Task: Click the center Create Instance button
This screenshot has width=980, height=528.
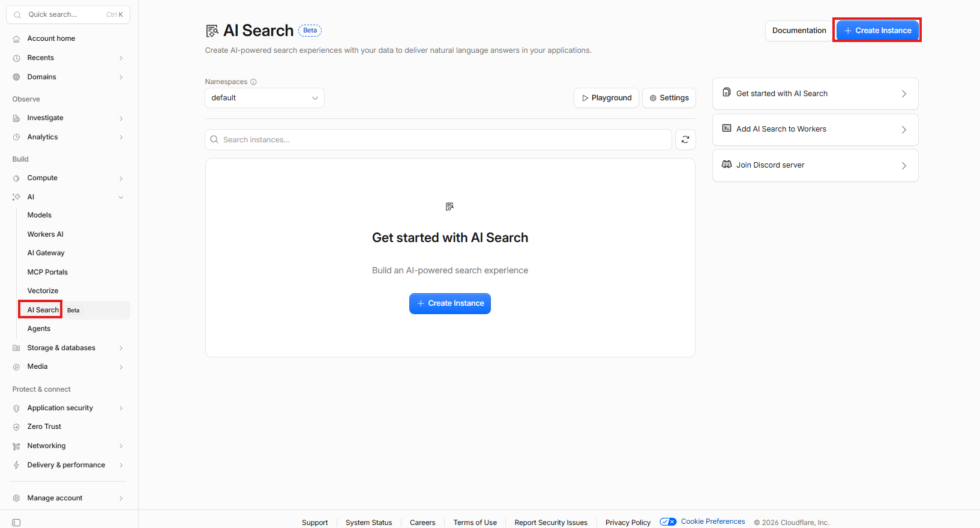Action: tap(450, 303)
